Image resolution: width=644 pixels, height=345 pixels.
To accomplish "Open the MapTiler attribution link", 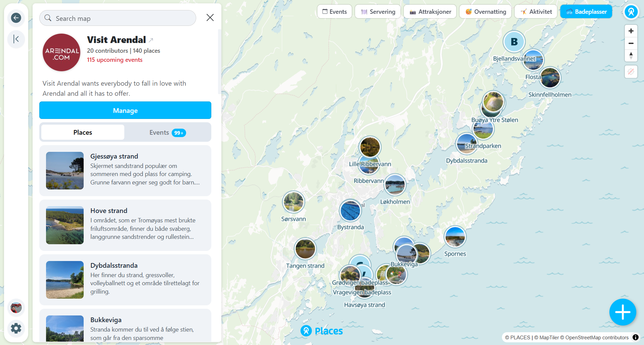I will coord(547,338).
